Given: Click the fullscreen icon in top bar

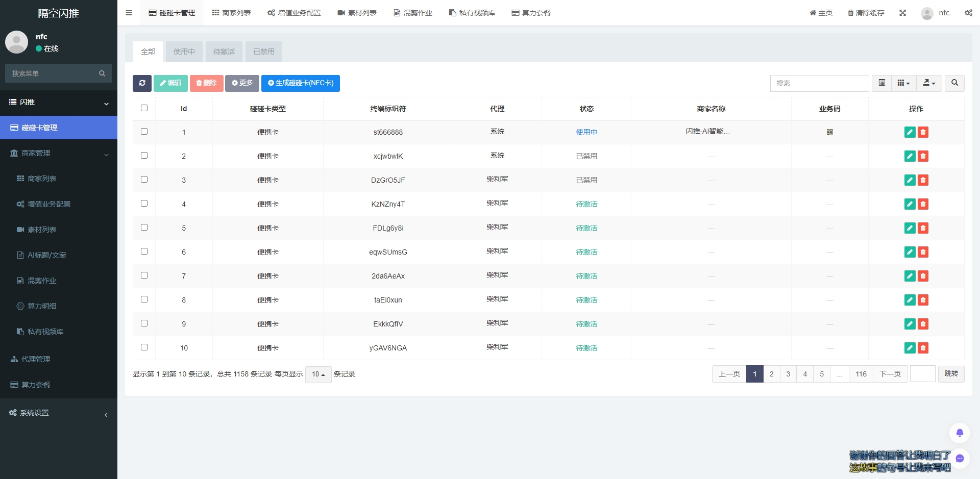Looking at the screenshot, I should (902, 13).
